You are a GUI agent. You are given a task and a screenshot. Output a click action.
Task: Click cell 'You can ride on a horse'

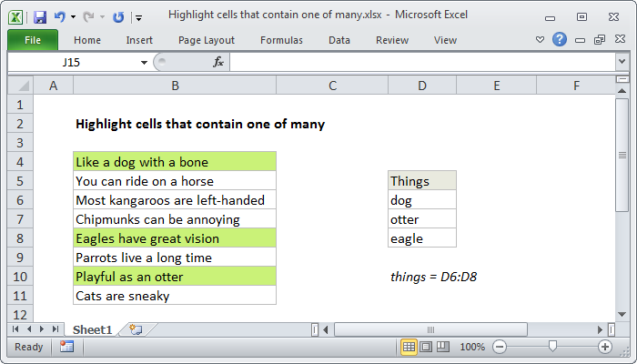tap(175, 181)
